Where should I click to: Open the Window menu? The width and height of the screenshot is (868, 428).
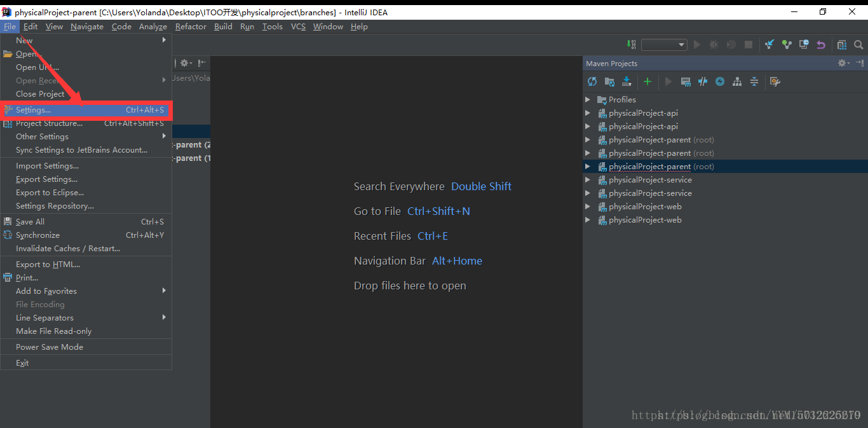(x=328, y=26)
